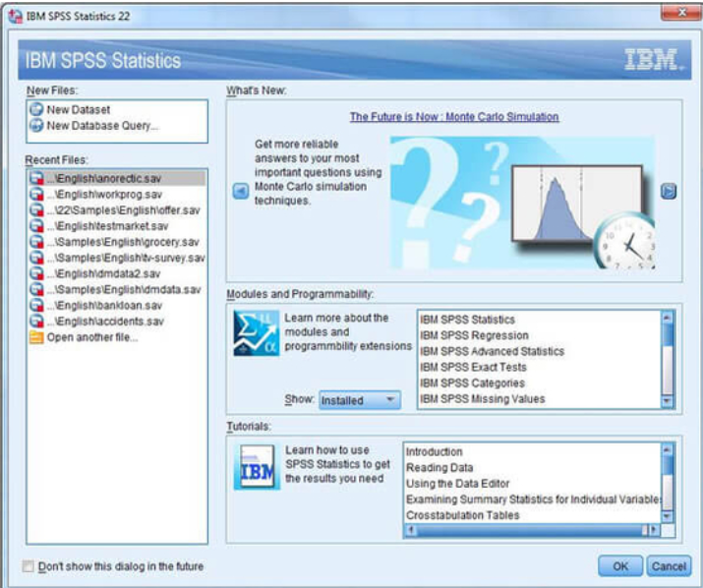Open the Monte Carlo Simulation link
This screenshot has height=588, width=703.
[454, 117]
